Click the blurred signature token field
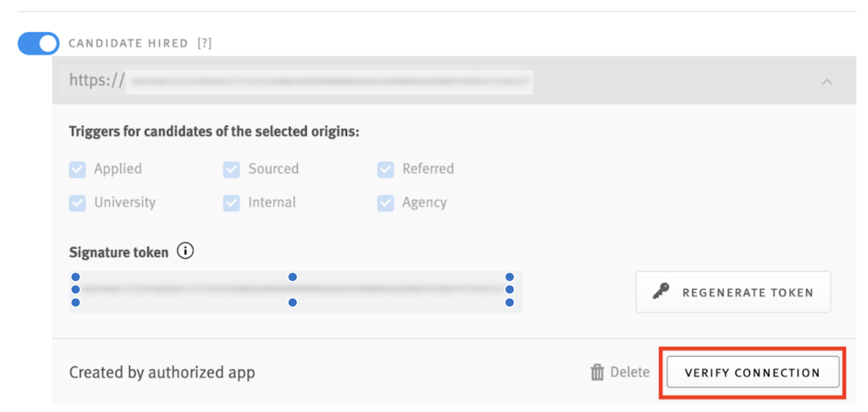The width and height of the screenshot is (868, 412). click(295, 292)
